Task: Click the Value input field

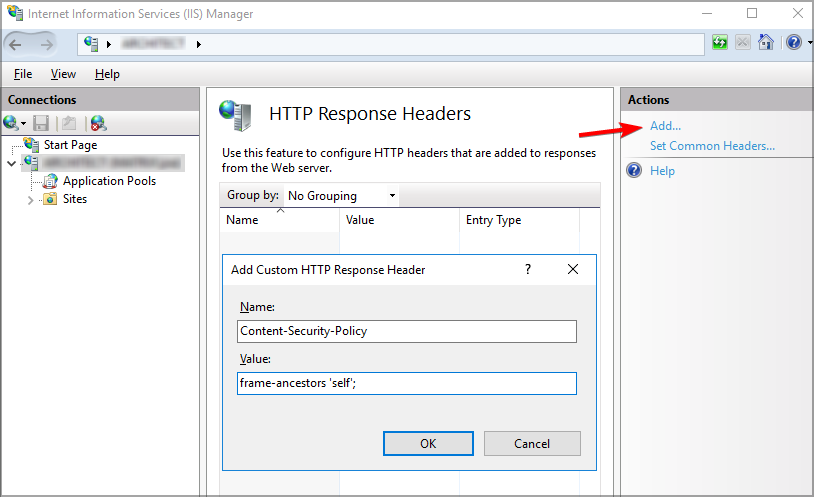Action: click(x=407, y=383)
